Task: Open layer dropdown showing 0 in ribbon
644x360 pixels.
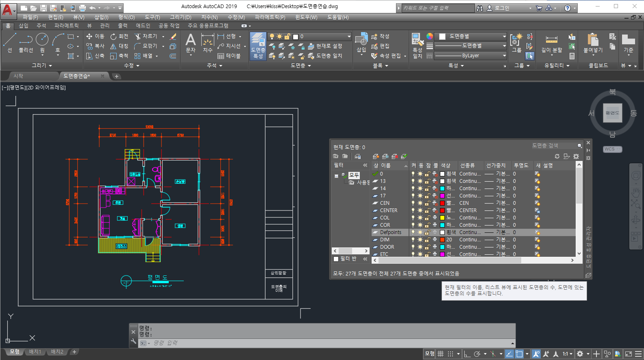Action: pos(309,36)
